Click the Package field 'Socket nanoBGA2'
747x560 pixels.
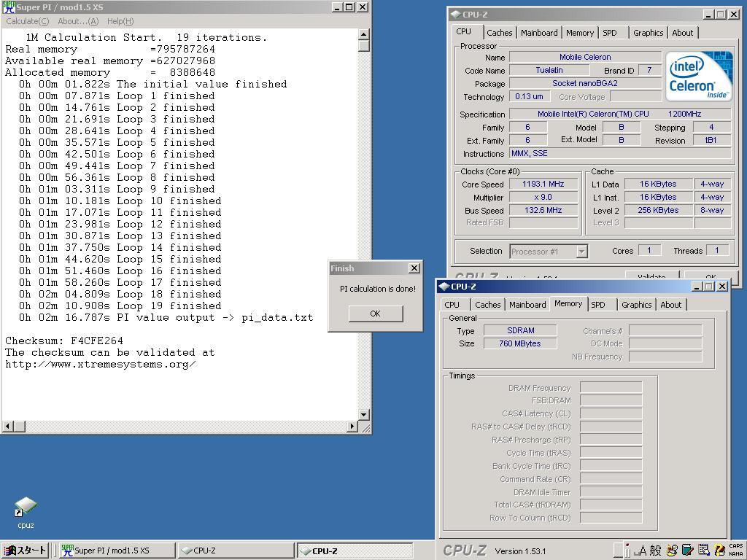pos(585,83)
